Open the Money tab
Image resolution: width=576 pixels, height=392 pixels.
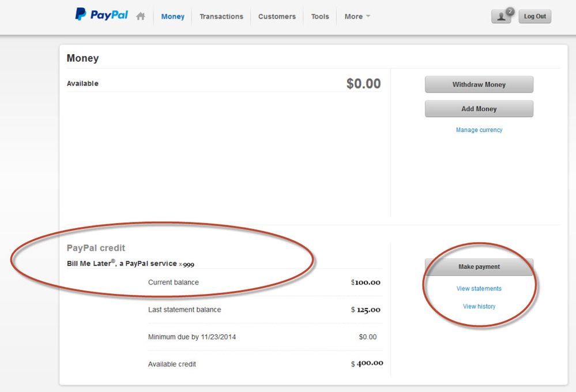click(172, 17)
